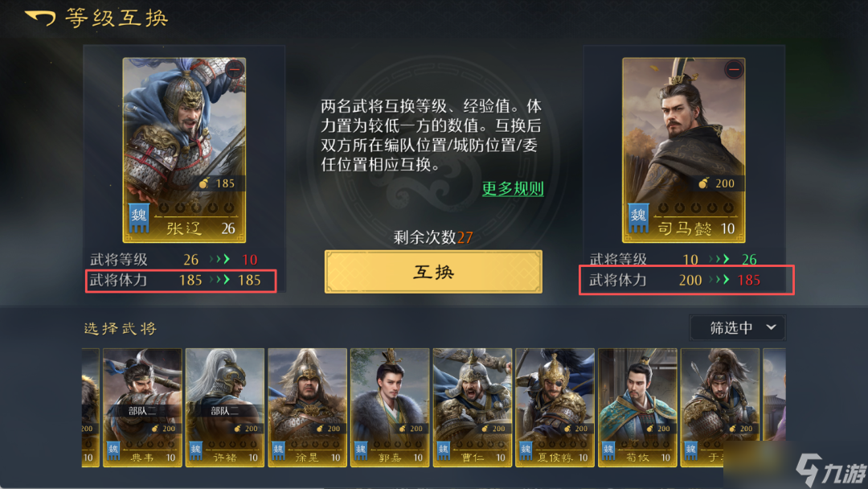Choose the 徐晃 general card

tap(307, 408)
